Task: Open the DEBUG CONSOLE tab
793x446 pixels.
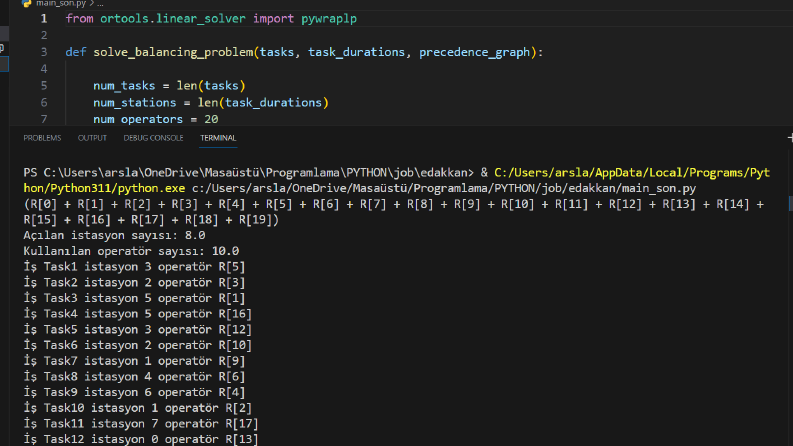Action: 153,138
